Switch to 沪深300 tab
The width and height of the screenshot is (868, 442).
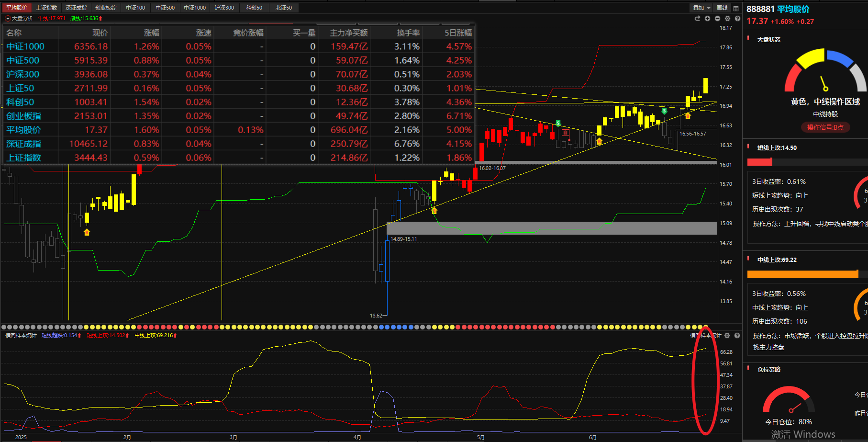(224, 8)
